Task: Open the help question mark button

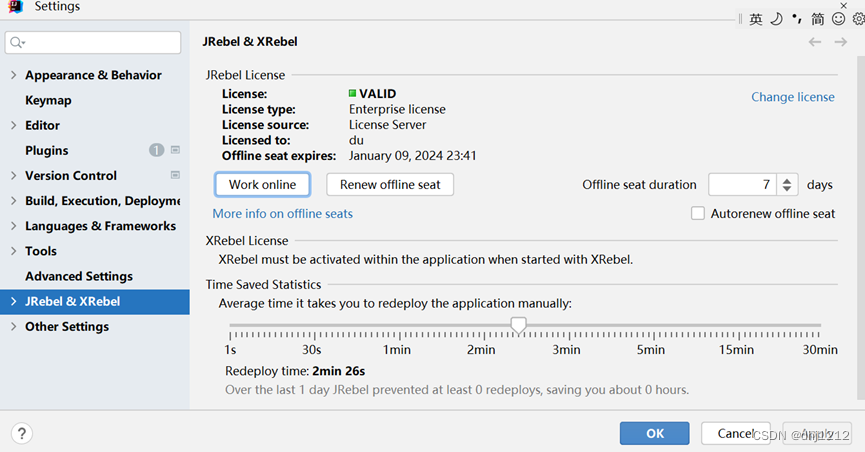Action: [x=21, y=433]
